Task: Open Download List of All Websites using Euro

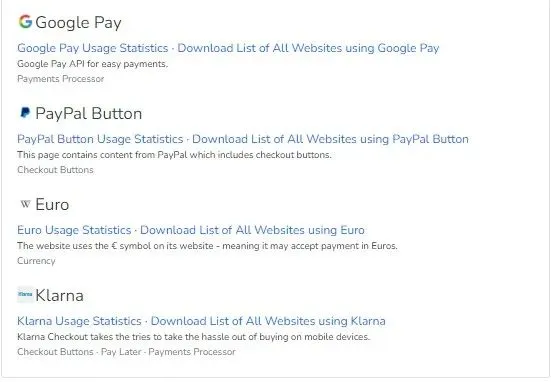Action: 252,230
